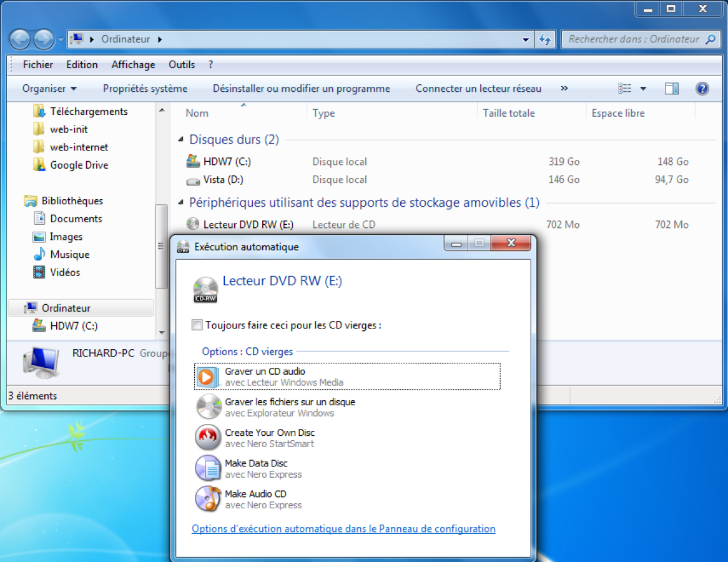Close the Exécution automatique dialog

tap(511, 243)
